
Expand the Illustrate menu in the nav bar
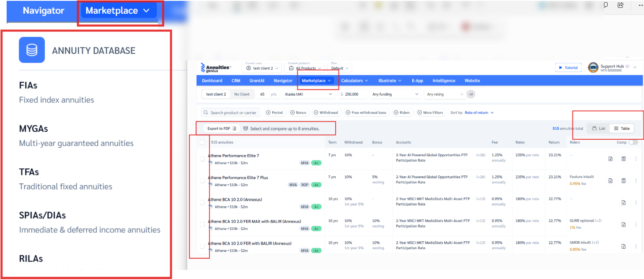(x=390, y=80)
